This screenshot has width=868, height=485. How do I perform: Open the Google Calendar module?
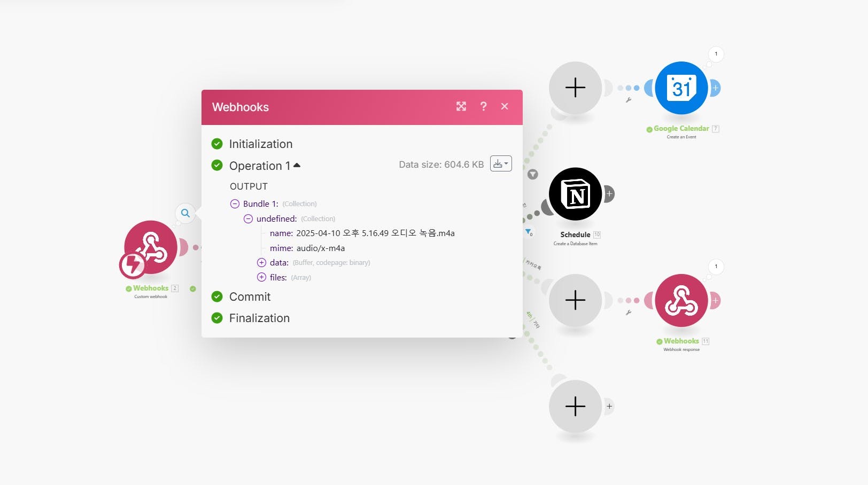pos(681,88)
